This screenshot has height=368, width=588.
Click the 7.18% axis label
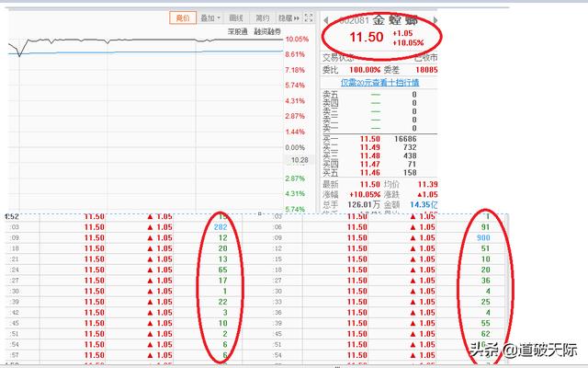pos(295,70)
